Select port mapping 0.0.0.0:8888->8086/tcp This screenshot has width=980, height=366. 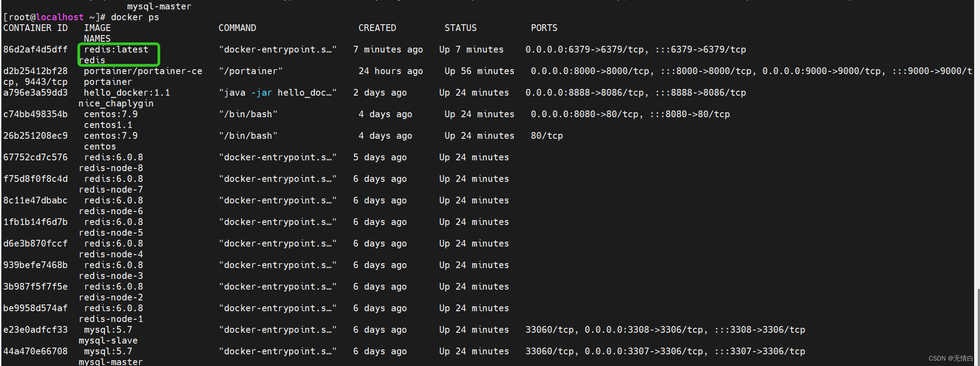click(x=585, y=93)
